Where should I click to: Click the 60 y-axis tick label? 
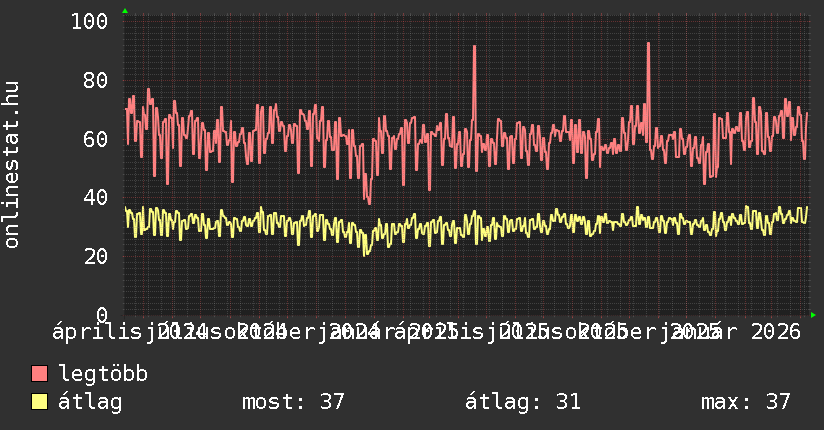[96, 139]
